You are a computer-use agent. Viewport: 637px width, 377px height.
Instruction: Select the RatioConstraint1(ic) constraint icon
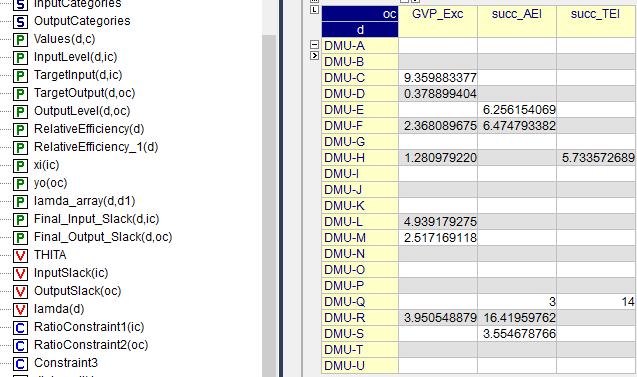pos(20,327)
